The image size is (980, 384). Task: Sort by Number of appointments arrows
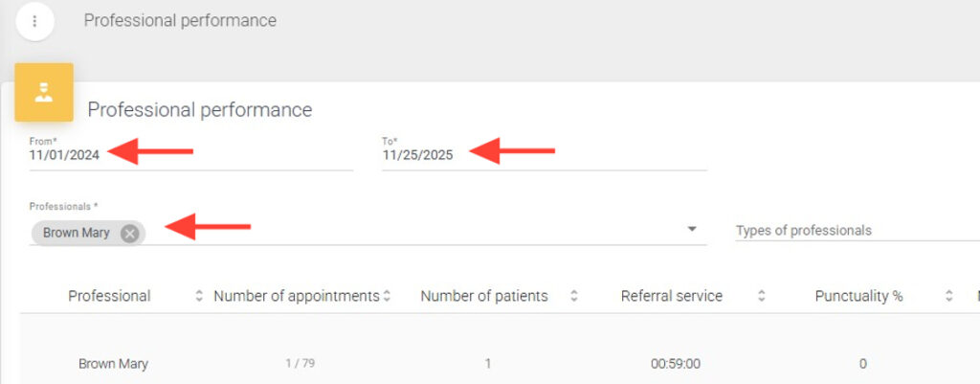coord(387,297)
